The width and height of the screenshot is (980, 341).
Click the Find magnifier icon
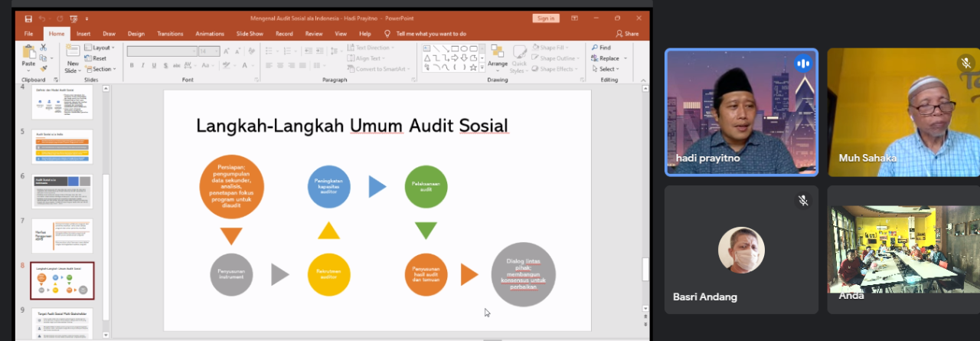[x=594, y=48]
